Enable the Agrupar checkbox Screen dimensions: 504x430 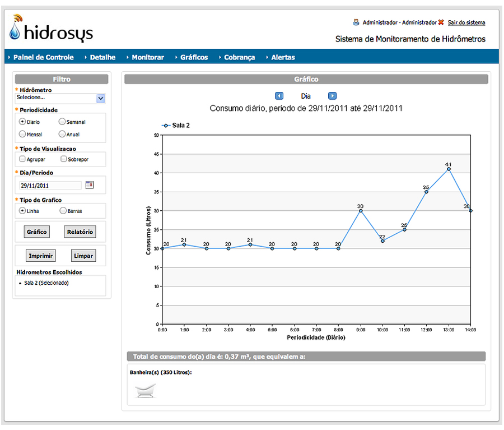tap(22, 159)
